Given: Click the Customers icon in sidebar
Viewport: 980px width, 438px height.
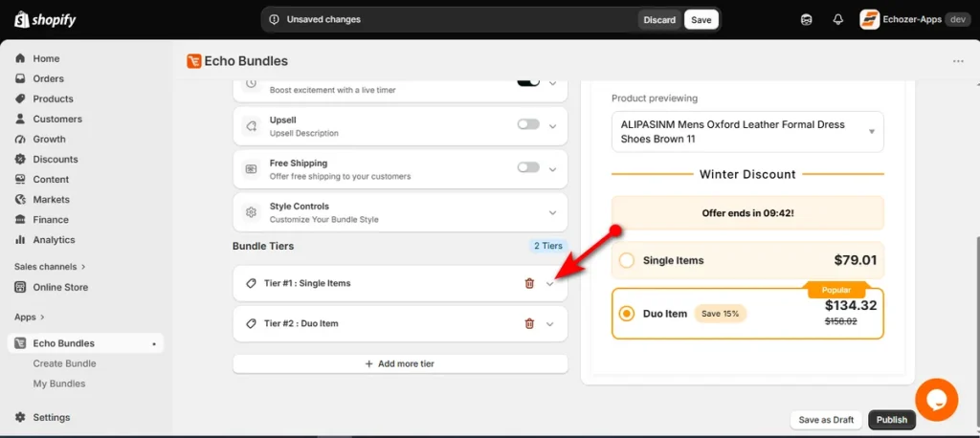Looking at the screenshot, I should coord(21,119).
